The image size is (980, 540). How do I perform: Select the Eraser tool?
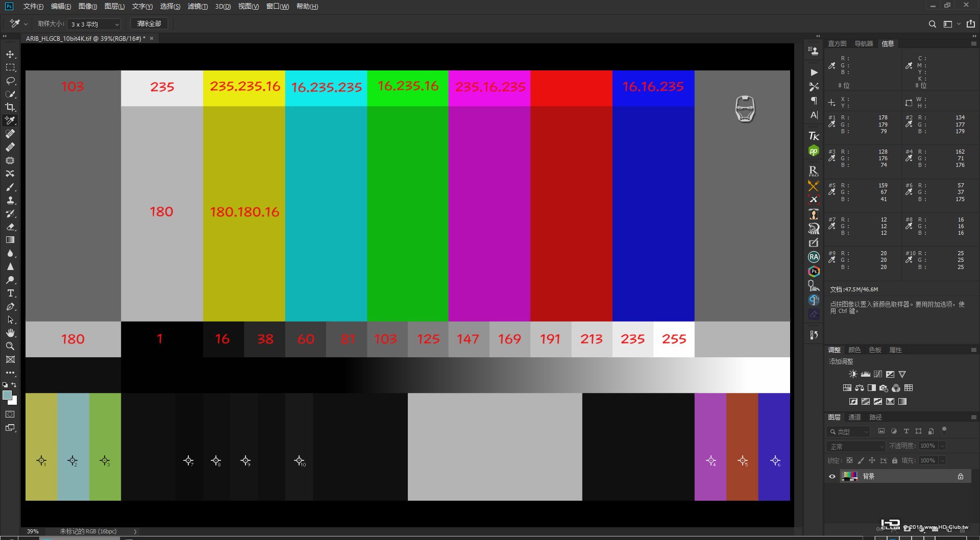[x=10, y=227]
